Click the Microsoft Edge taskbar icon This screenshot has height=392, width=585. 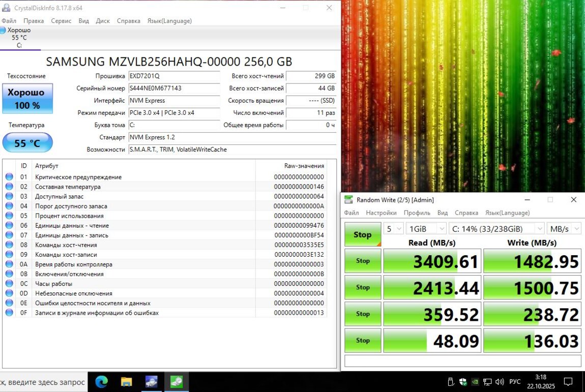(x=102, y=381)
